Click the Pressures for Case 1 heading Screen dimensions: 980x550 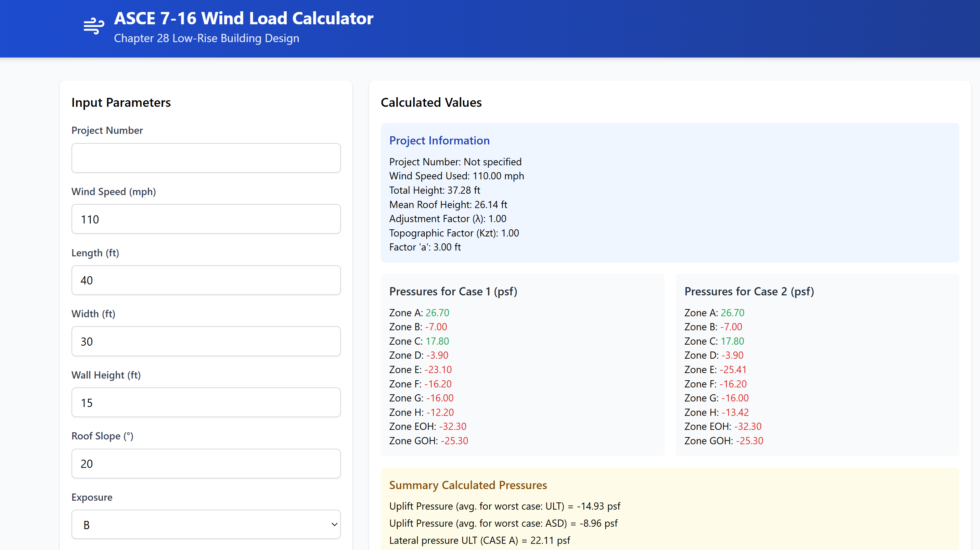tap(453, 292)
